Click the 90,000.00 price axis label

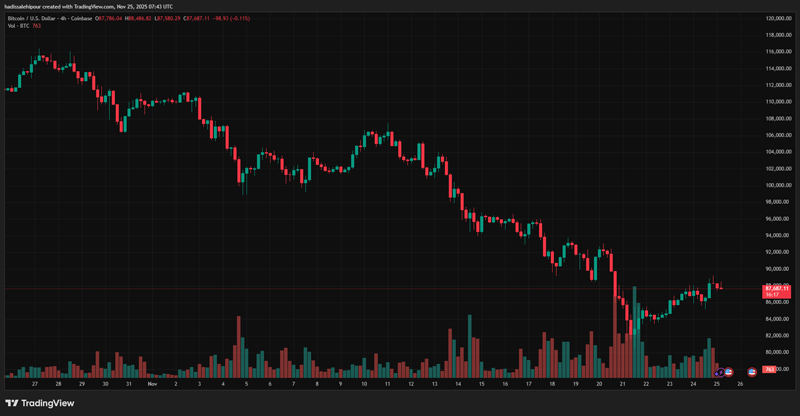(779, 269)
